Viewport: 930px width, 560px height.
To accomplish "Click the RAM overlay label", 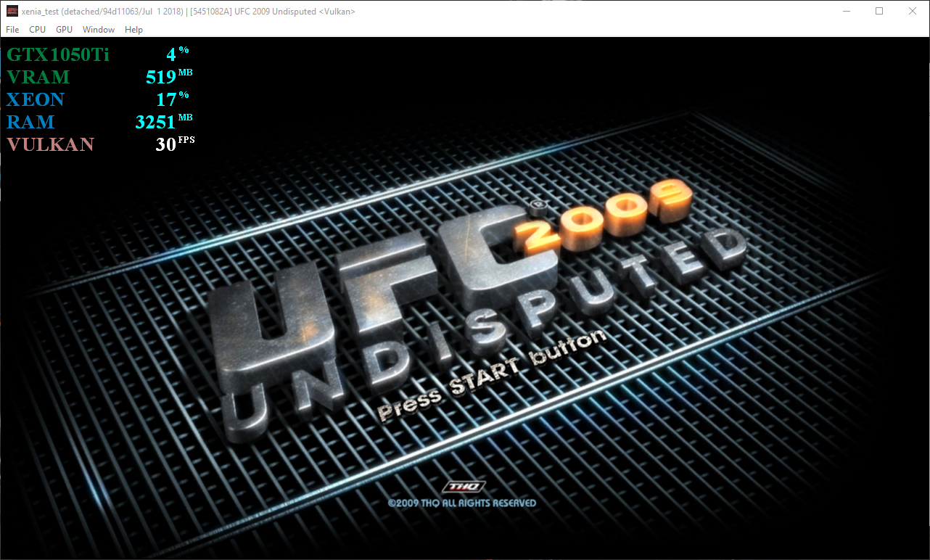I will tap(30, 122).
